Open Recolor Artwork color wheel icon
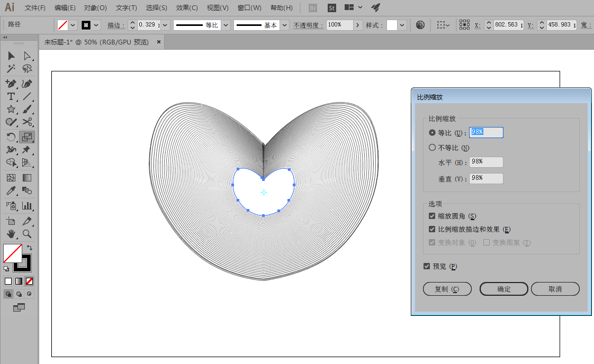Viewport: 594px width, 364px height. click(x=420, y=25)
